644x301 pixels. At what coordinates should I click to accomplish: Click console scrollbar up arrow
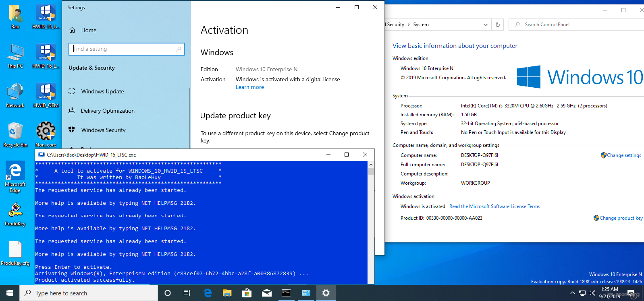pyautogui.click(x=371, y=164)
